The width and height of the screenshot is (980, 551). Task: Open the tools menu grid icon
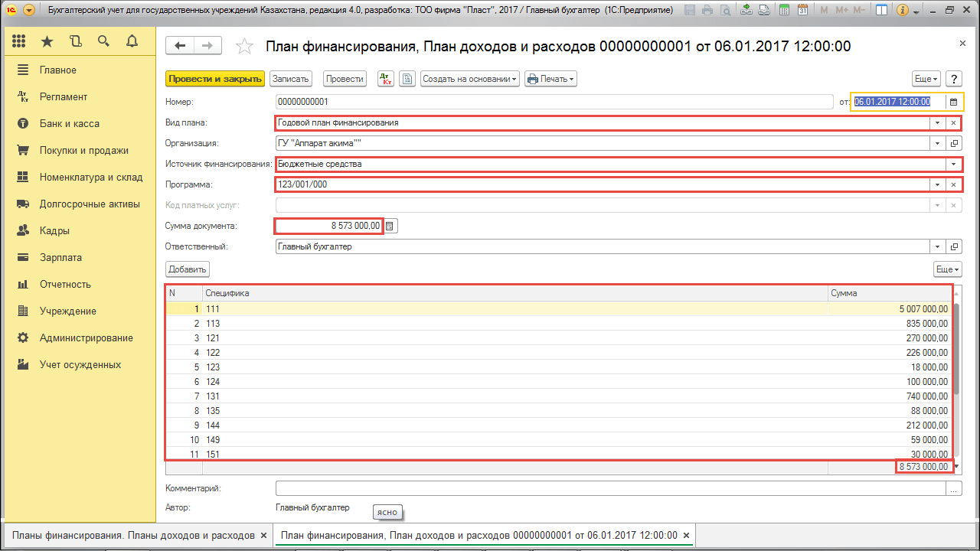click(x=18, y=41)
